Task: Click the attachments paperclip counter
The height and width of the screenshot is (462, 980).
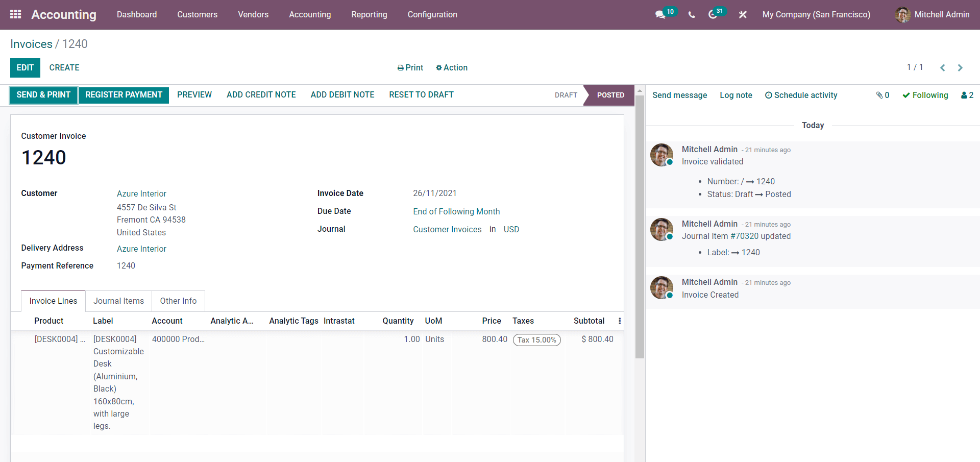Action: (883, 95)
